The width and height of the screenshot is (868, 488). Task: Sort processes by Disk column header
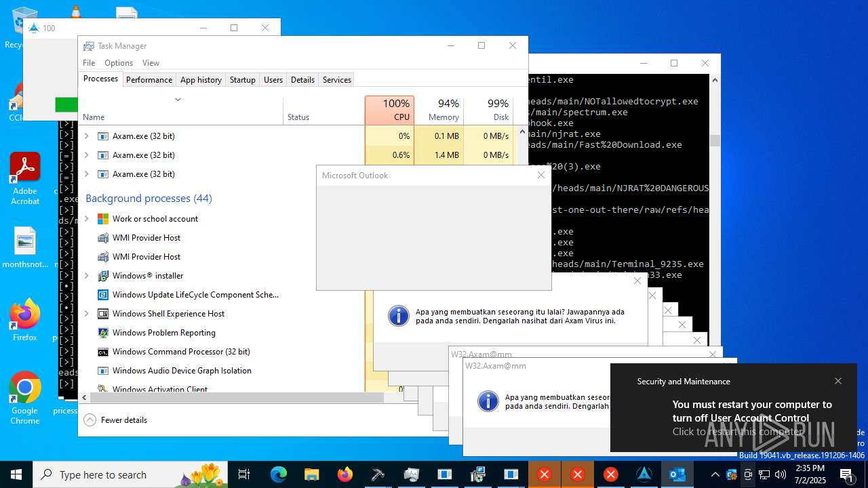pyautogui.click(x=488, y=110)
